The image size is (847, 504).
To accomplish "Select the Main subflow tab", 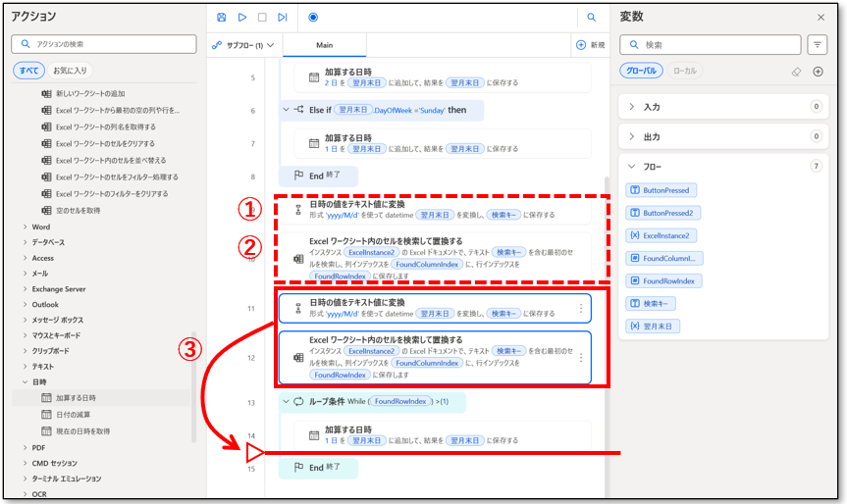I will pyautogui.click(x=324, y=45).
